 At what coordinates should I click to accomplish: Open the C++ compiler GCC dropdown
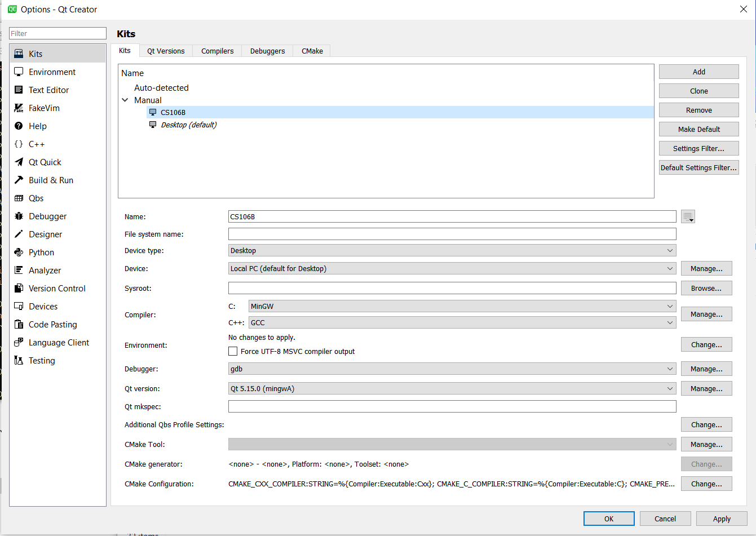[x=462, y=323]
